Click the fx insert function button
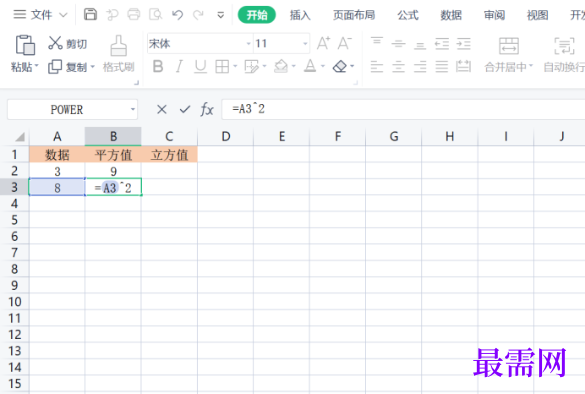The width and height of the screenshot is (585, 394). click(x=207, y=109)
